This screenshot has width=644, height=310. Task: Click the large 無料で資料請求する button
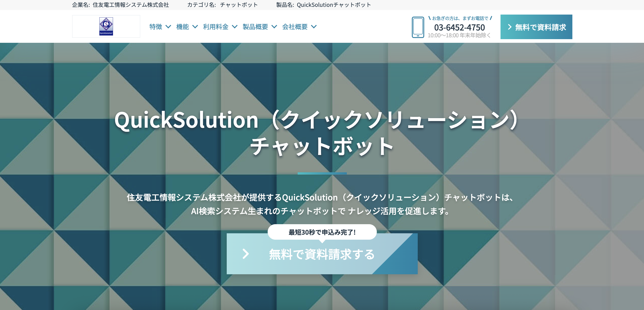tap(322, 254)
